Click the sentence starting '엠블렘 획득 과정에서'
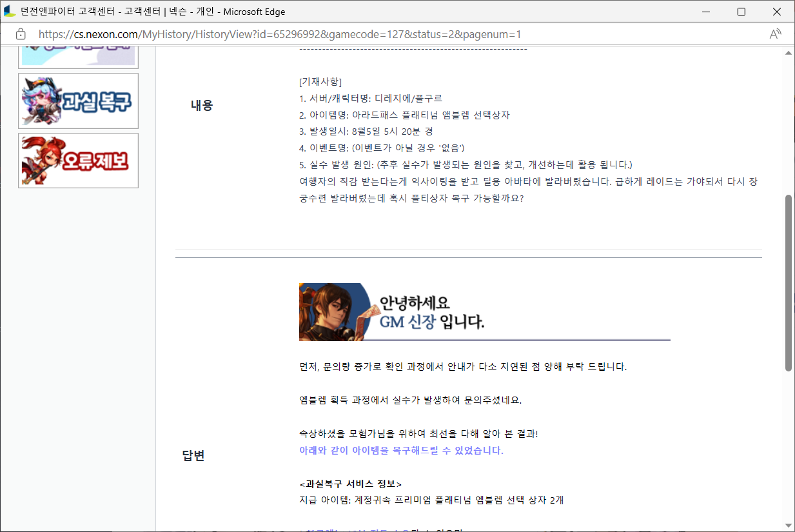795x532 pixels. tap(411, 400)
